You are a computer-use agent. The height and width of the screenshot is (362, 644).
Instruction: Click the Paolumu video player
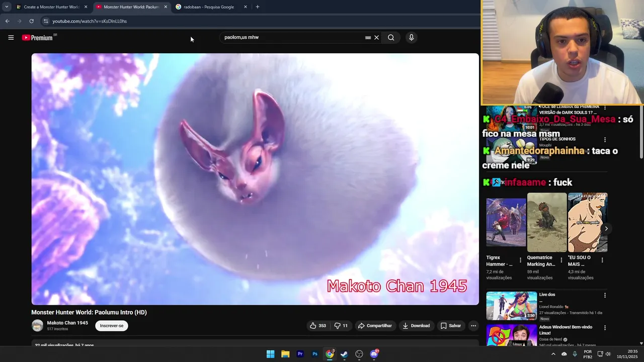coord(255,179)
